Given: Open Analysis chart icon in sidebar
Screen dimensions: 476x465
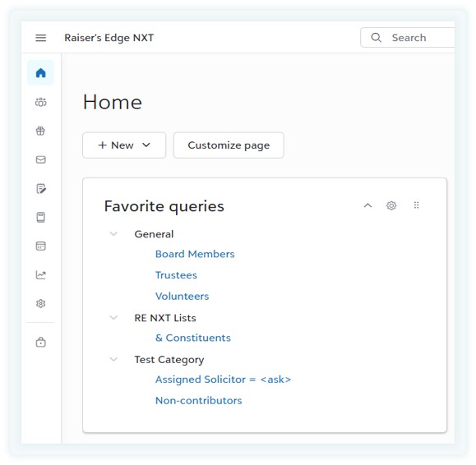Looking at the screenshot, I should (x=40, y=275).
